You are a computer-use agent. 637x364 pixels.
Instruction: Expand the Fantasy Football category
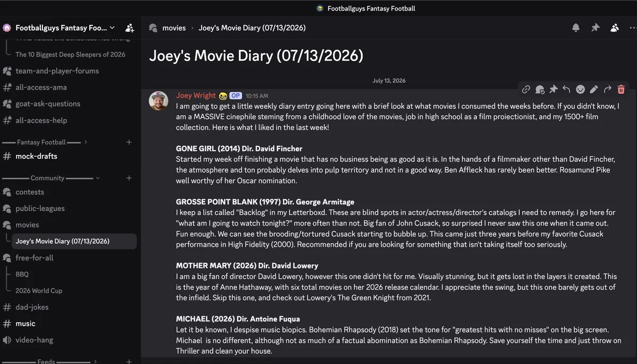tap(86, 142)
